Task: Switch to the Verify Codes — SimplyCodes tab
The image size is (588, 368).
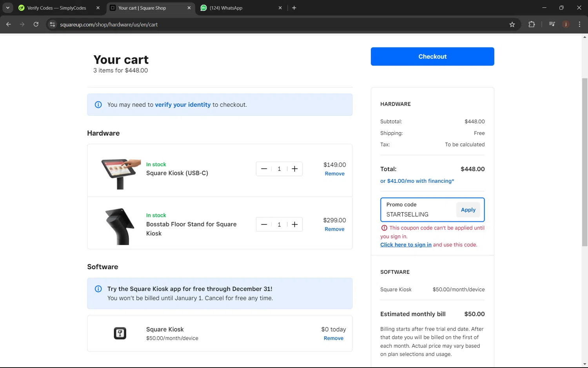Action: pyautogui.click(x=56, y=8)
